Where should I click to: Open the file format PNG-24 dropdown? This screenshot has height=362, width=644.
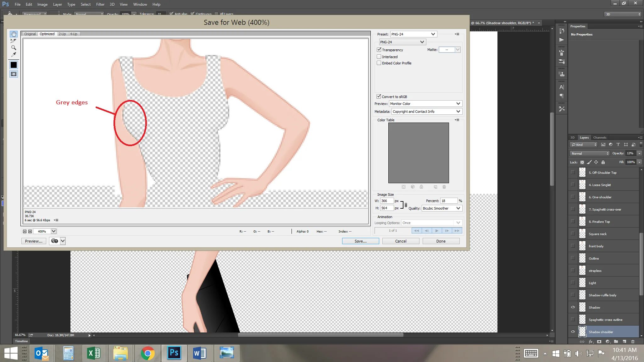(402, 42)
